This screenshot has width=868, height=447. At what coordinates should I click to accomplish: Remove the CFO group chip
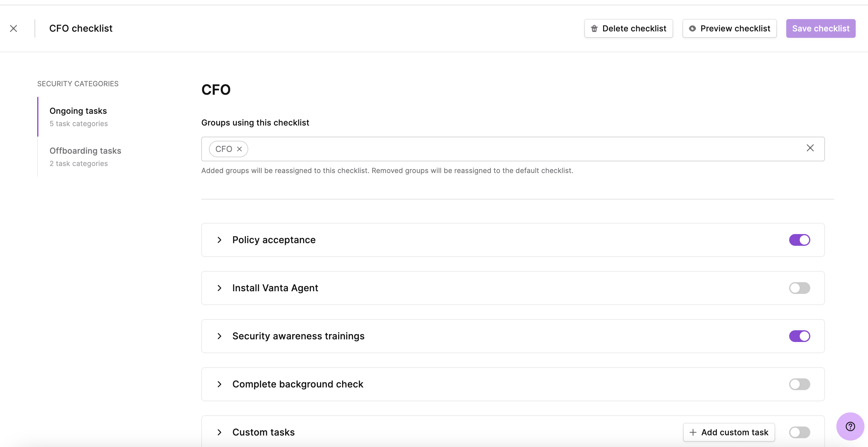[x=239, y=149]
